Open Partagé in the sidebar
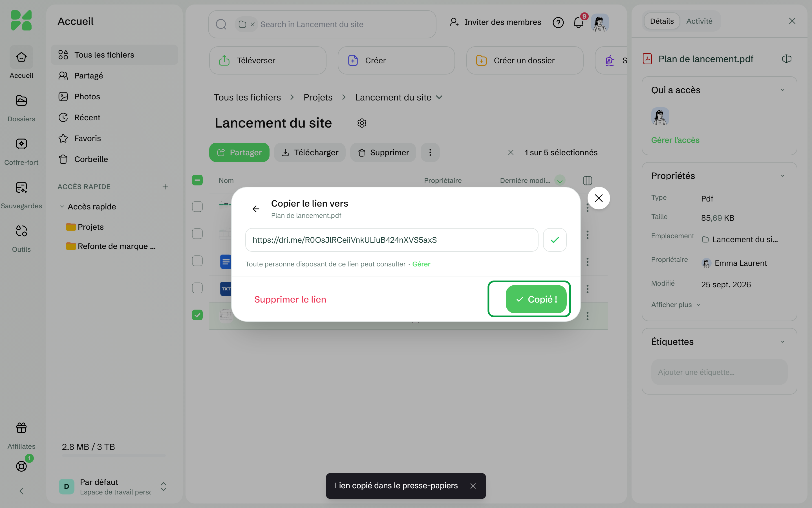 [x=114, y=76]
